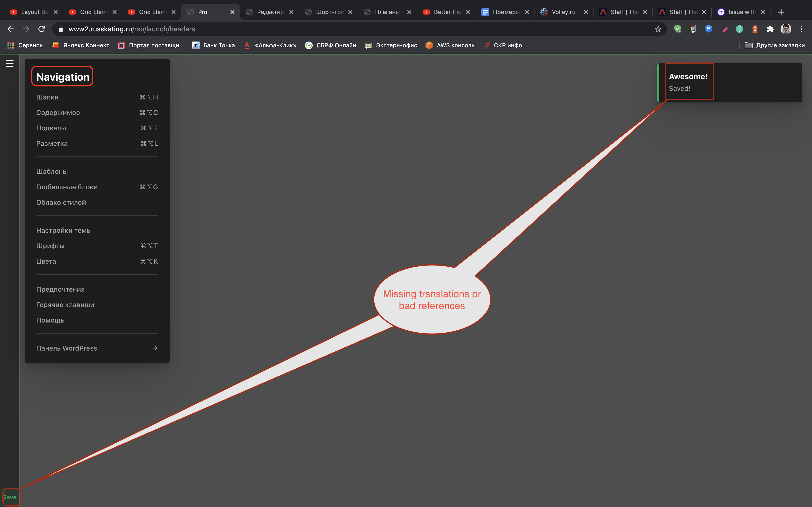Click the browser back arrow
Screen dimensions: 812x507
(11, 29)
